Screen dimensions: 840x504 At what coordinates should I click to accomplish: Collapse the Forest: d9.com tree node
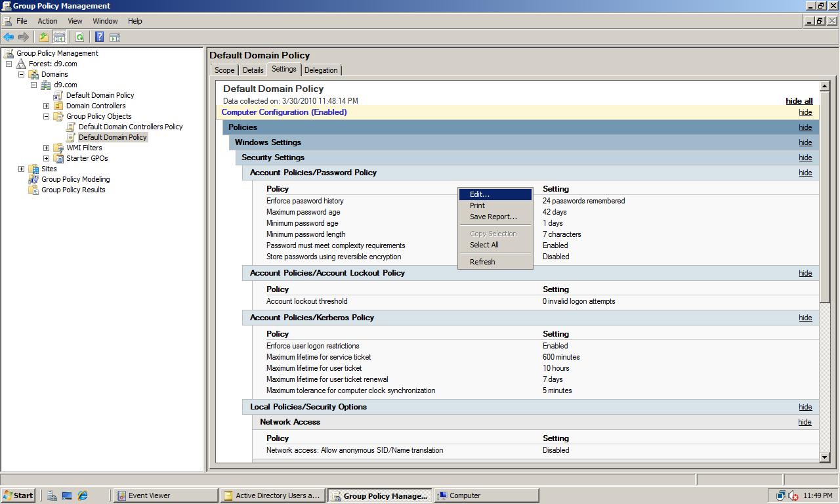pos(9,64)
